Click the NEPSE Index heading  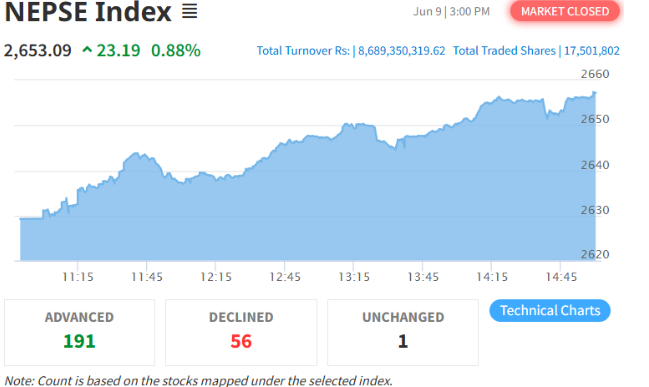(x=88, y=11)
